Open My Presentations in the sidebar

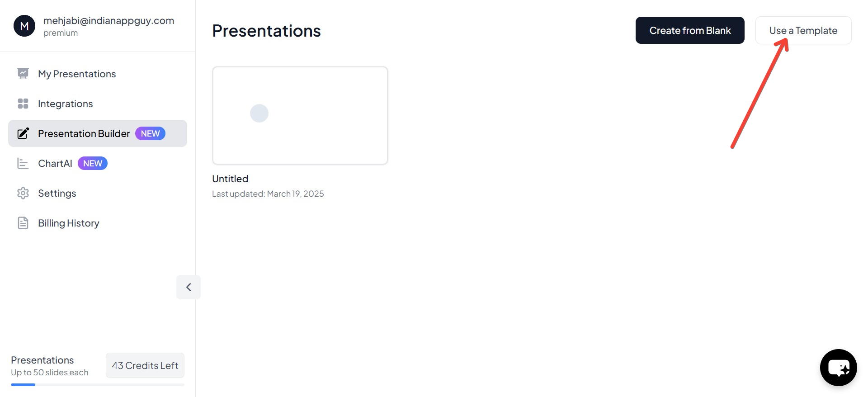tap(77, 74)
